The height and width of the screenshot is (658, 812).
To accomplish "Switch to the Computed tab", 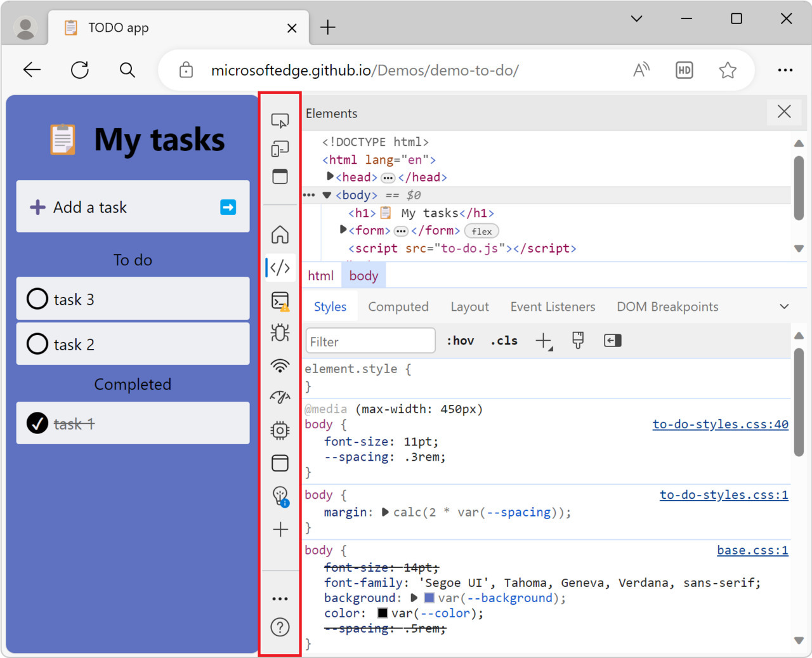I will (x=398, y=306).
